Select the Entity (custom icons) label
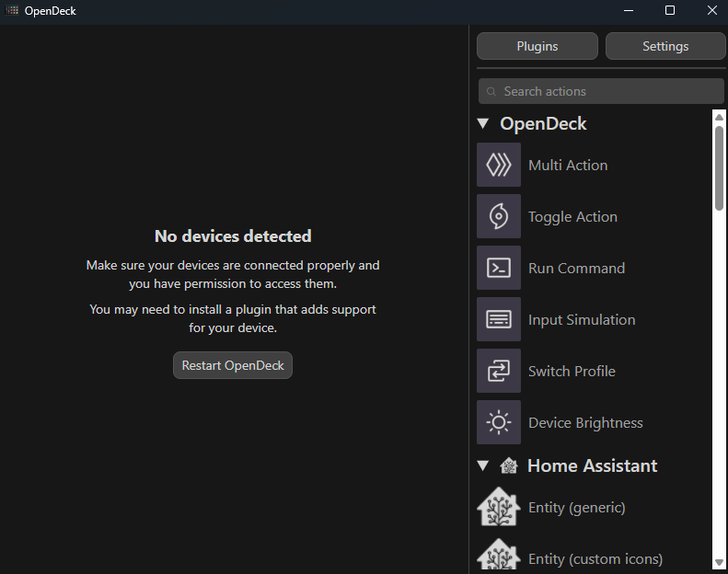Image resolution: width=728 pixels, height=574 pixels. point(595,559)
